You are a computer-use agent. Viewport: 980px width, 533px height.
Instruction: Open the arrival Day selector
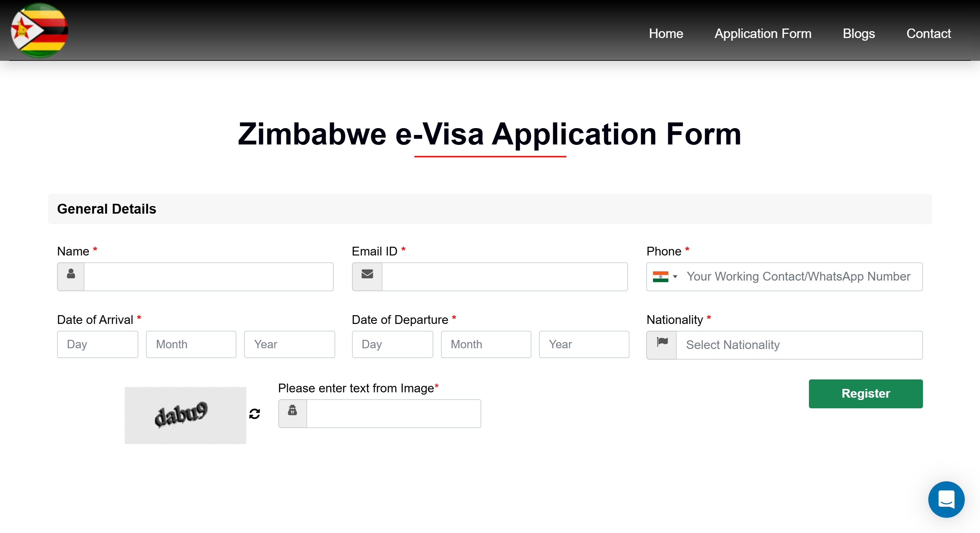tap(98, 344)
